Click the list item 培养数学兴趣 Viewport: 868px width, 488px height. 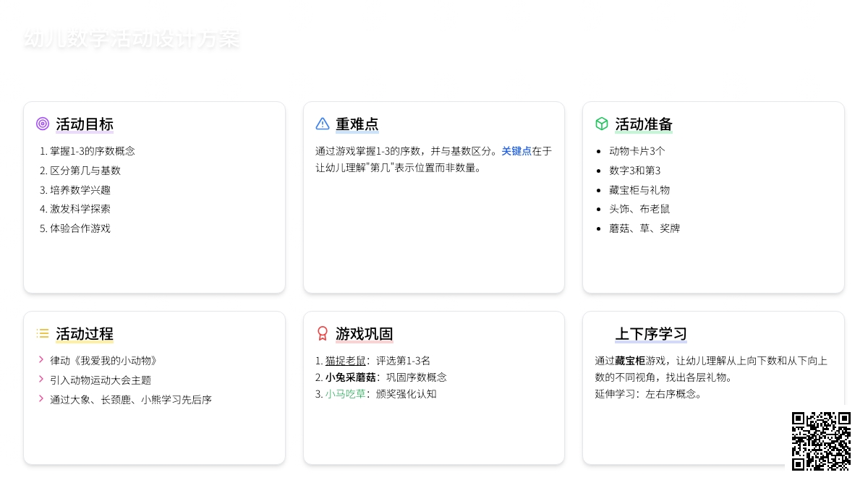tap(80, 190)
